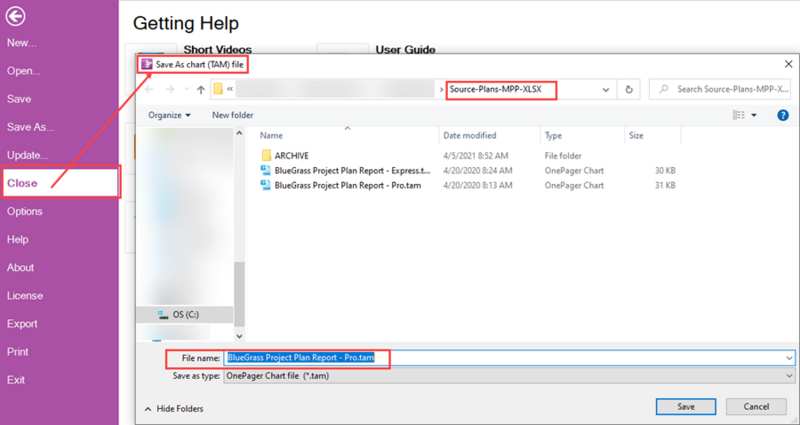This screenshot has height=425, width=800.
Task: Refresh the Source-Plans-MPP-XLSX folder listing
Action: (629, 89)
